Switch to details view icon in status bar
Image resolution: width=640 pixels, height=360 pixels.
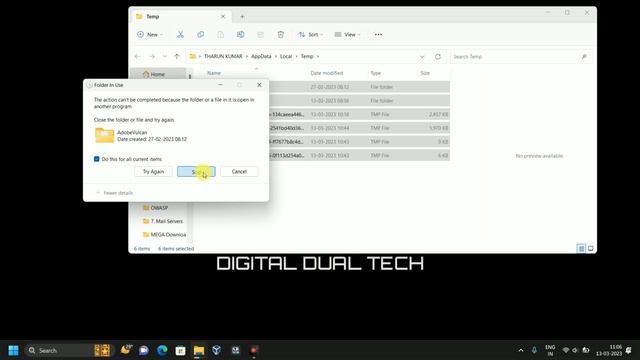(581, 249)
